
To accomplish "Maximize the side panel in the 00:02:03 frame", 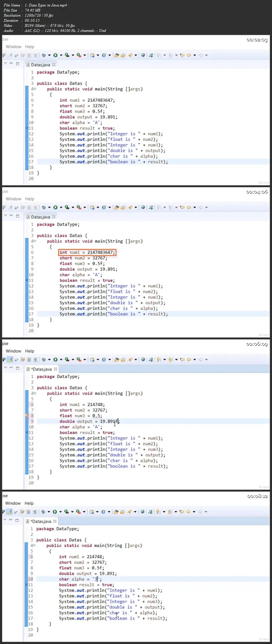I will 18,63.
